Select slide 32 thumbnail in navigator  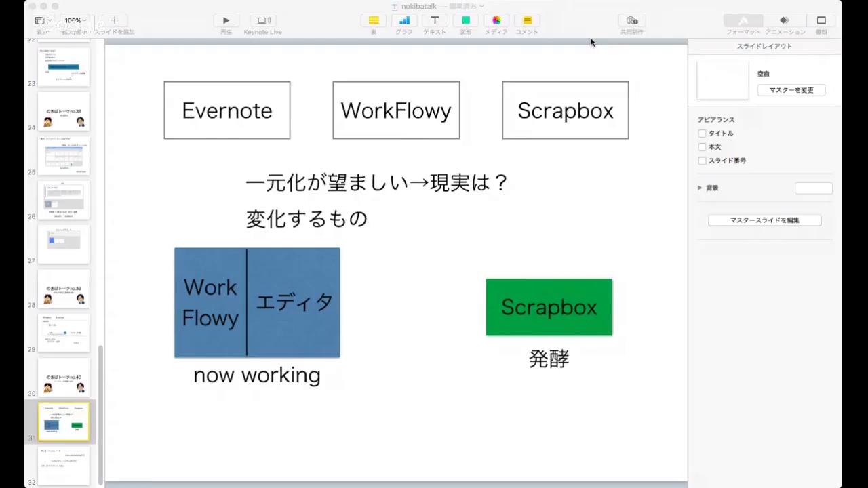pos(64,466)
